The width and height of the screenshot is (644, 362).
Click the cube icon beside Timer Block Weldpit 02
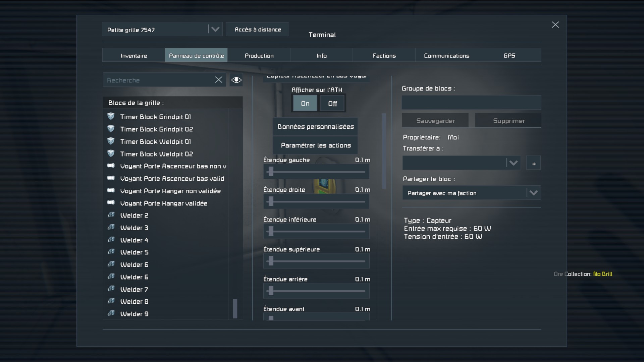[x=111, y=154]
